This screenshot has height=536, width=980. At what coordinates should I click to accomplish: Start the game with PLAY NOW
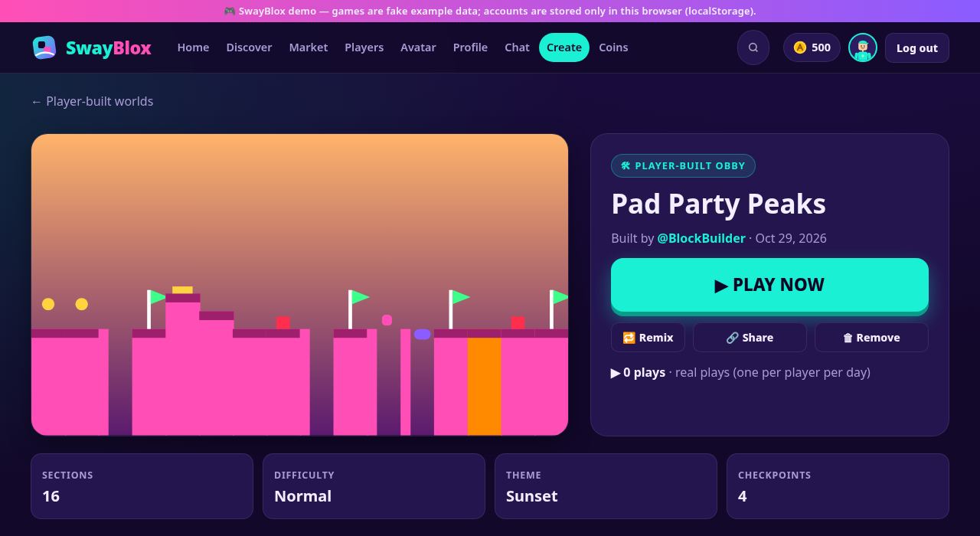(x=769, y=285)
